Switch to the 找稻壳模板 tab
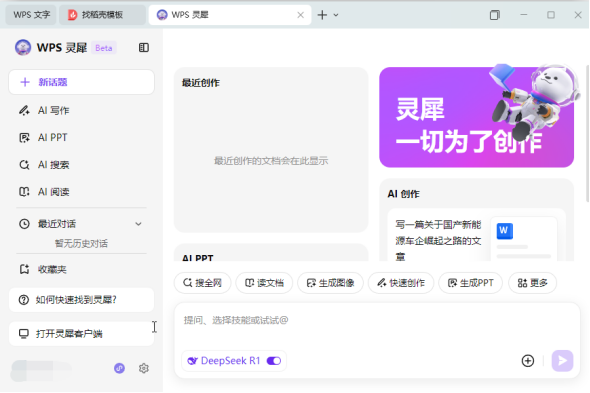Screen dimensions: 590x393 (x=102, y=15)
